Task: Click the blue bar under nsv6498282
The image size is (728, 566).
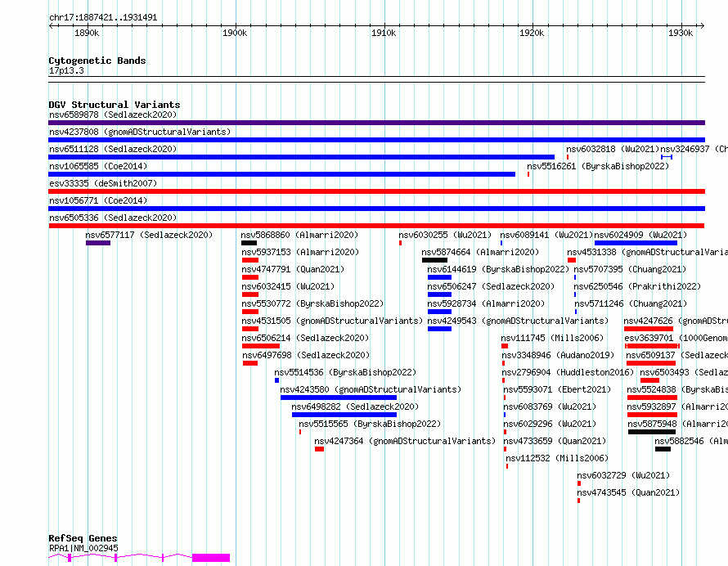Action: 344,415
